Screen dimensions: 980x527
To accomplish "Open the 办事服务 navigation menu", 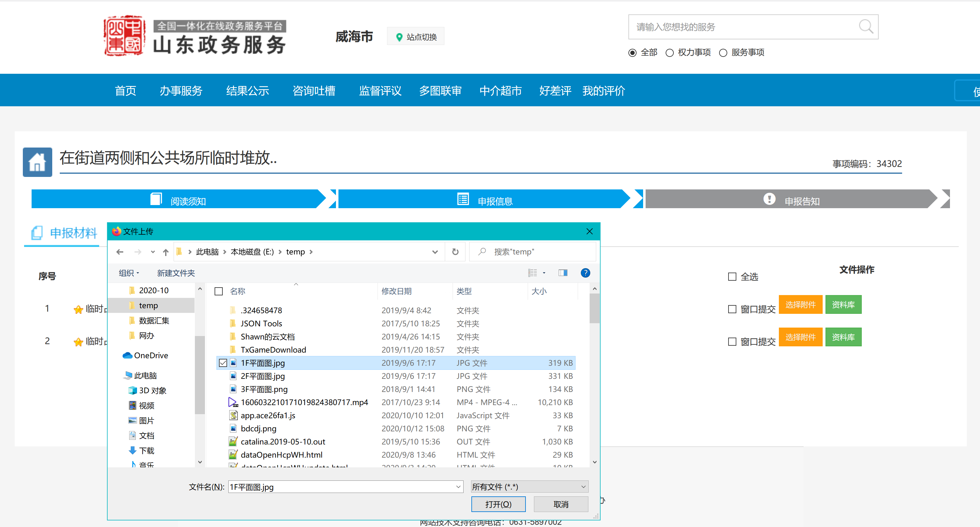I will [x=181, y=91].
